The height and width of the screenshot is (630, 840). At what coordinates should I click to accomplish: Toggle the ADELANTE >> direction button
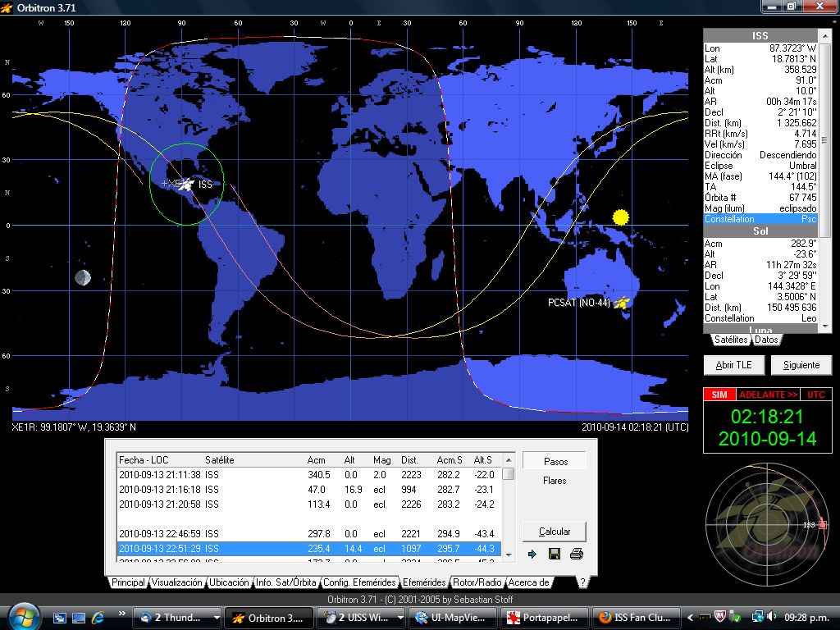[x=768, y=395]
